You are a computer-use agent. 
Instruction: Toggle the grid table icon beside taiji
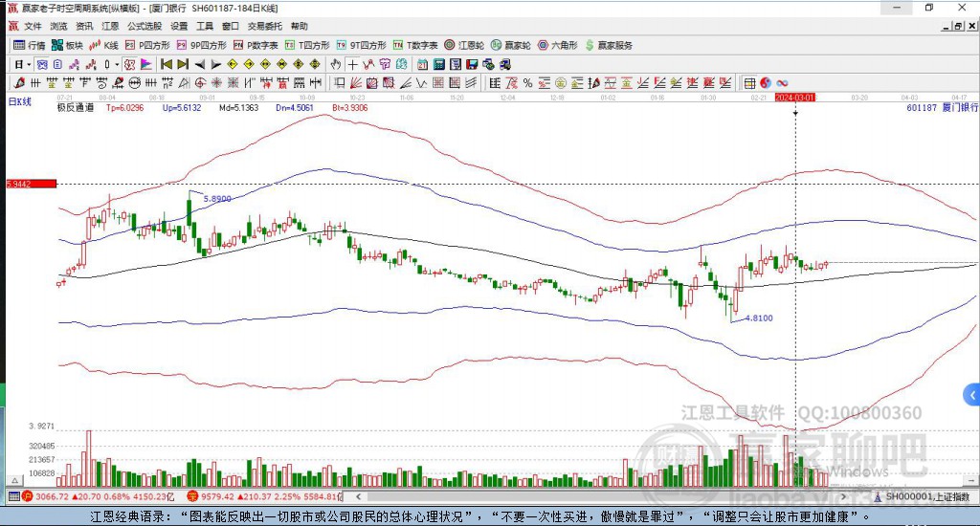748,83
